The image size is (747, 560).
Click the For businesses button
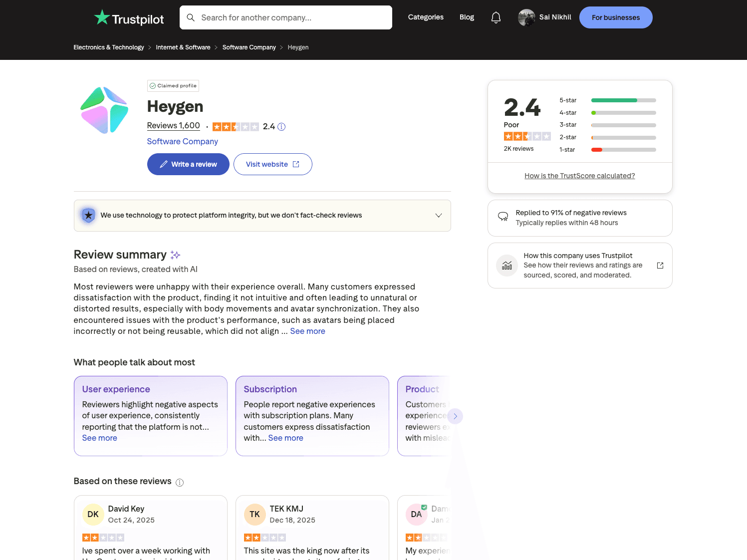tap(616, 17)
